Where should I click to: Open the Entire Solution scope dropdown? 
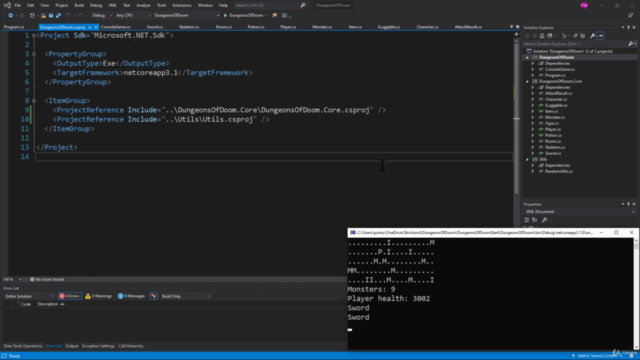29,296
